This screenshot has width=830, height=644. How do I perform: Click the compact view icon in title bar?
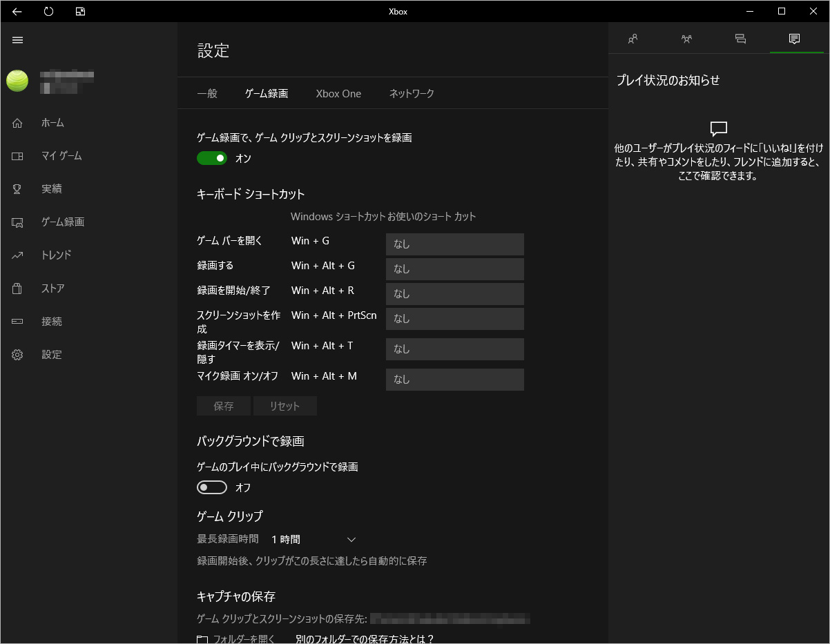[80, 11]
